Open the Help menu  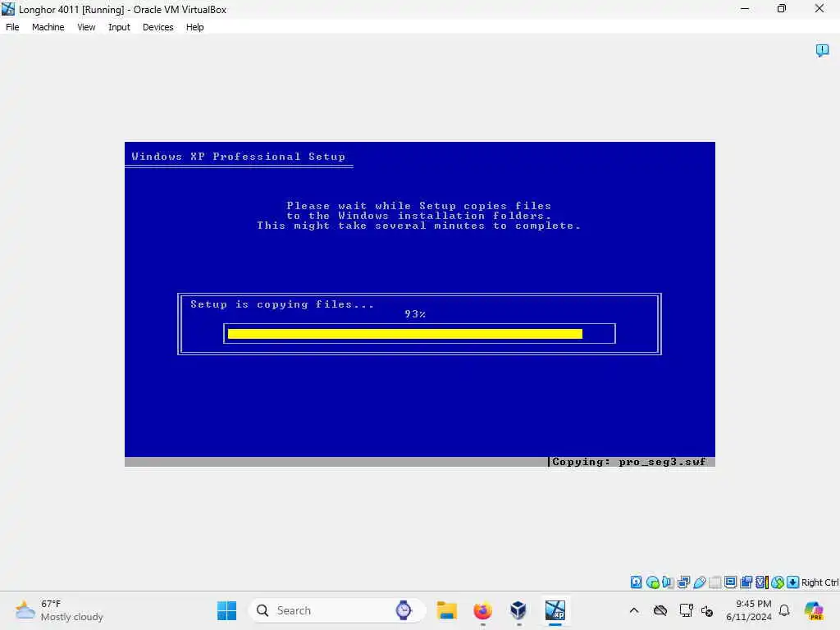point(194,27)
